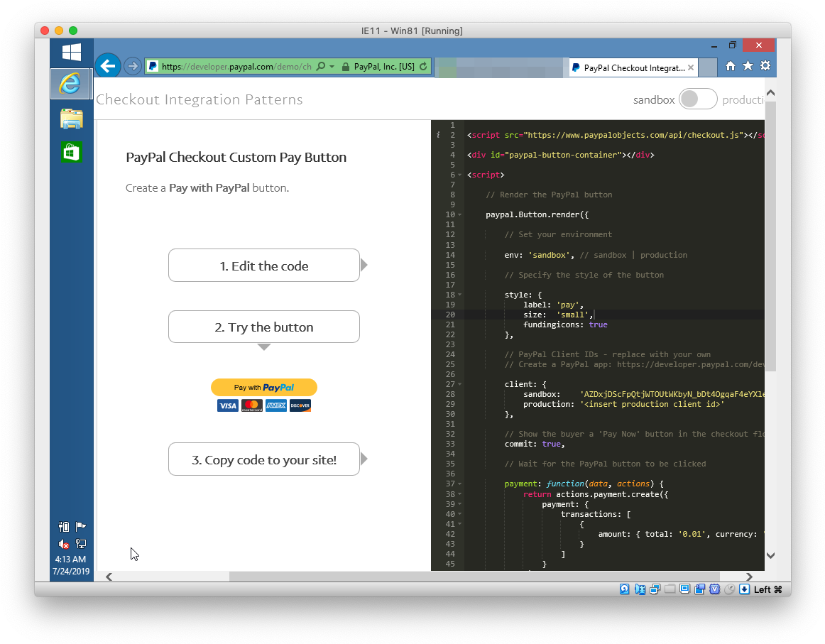Click the Internet Explorer taskbar icon

(70, 84)
